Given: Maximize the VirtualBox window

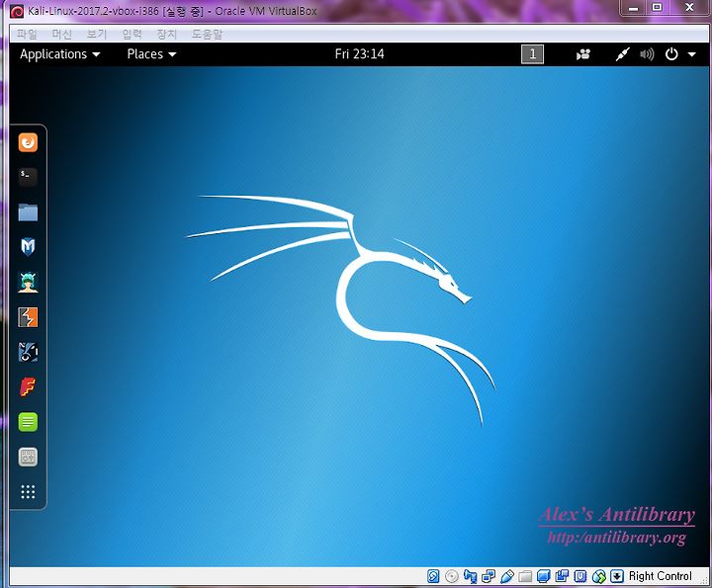Looking at the screenshot, I should pyautogui.click(x=657, y=8).
